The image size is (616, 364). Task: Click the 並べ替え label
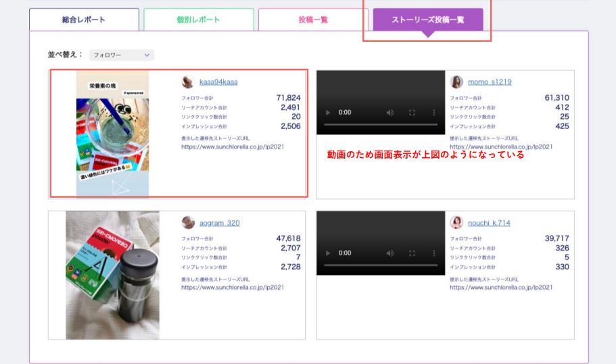click(x=65, y=55)
